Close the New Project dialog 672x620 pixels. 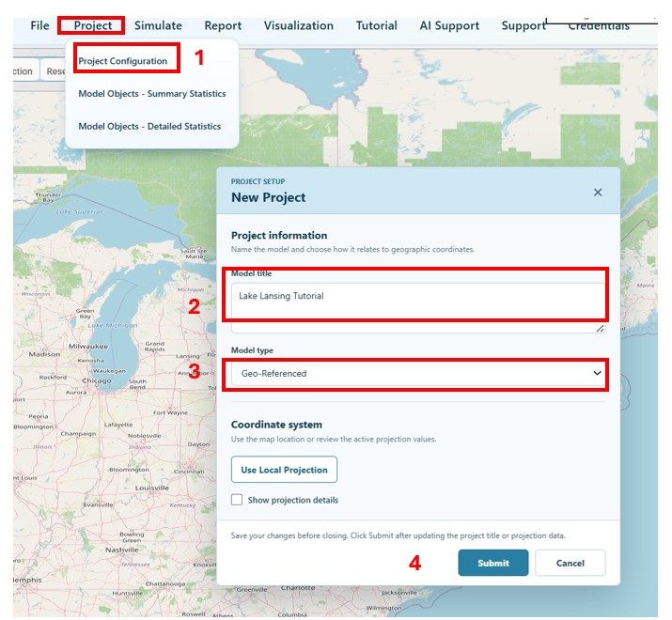(598, 193)
